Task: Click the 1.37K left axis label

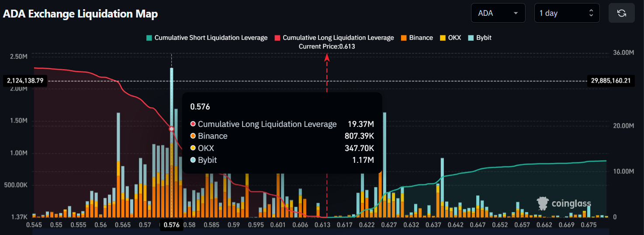Action: [19, 217]
